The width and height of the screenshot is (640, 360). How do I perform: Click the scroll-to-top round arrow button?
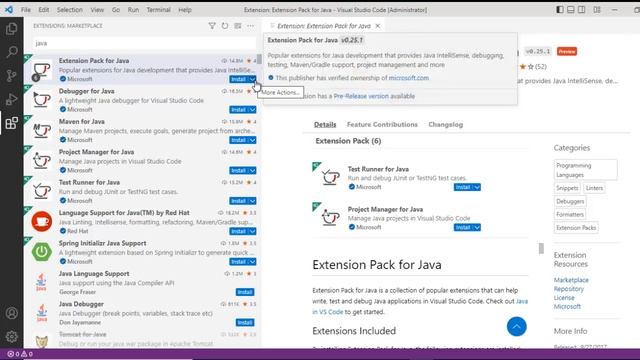[516, 327]
